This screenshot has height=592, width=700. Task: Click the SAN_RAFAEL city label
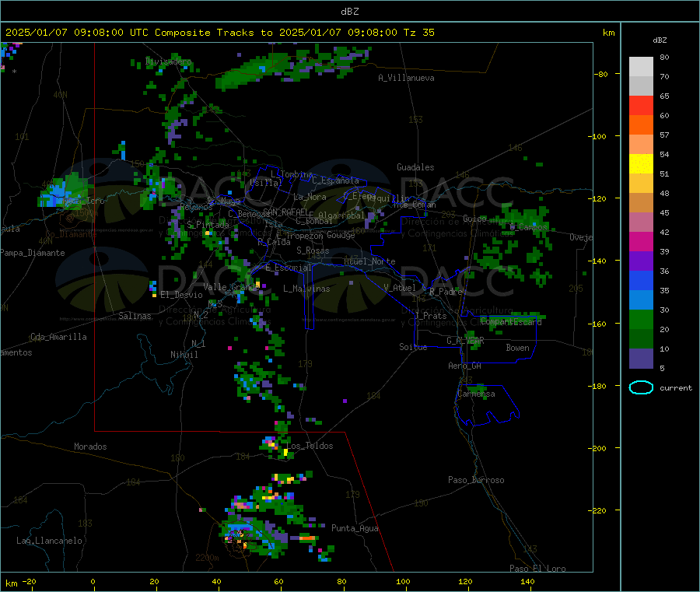pos(285,212)
